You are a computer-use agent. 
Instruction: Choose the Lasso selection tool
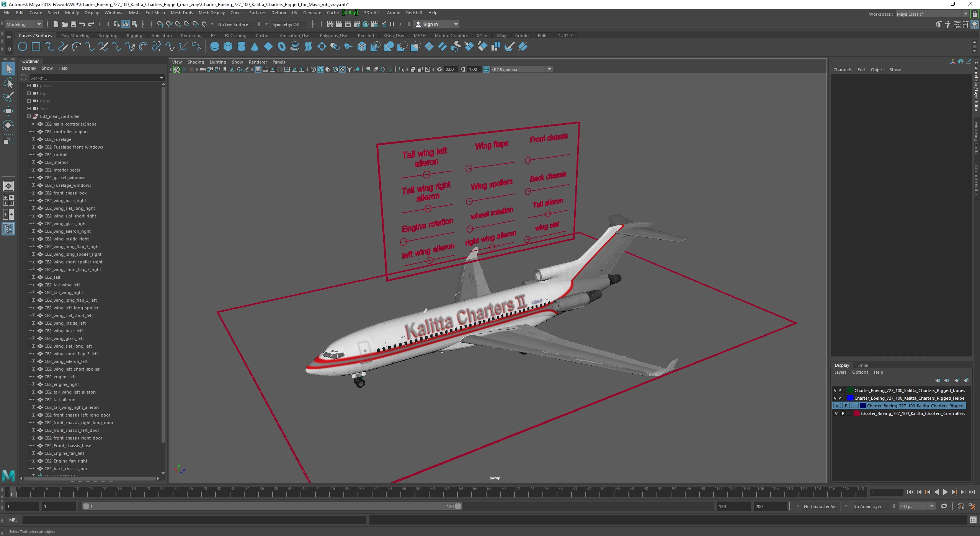pos(8,83)
